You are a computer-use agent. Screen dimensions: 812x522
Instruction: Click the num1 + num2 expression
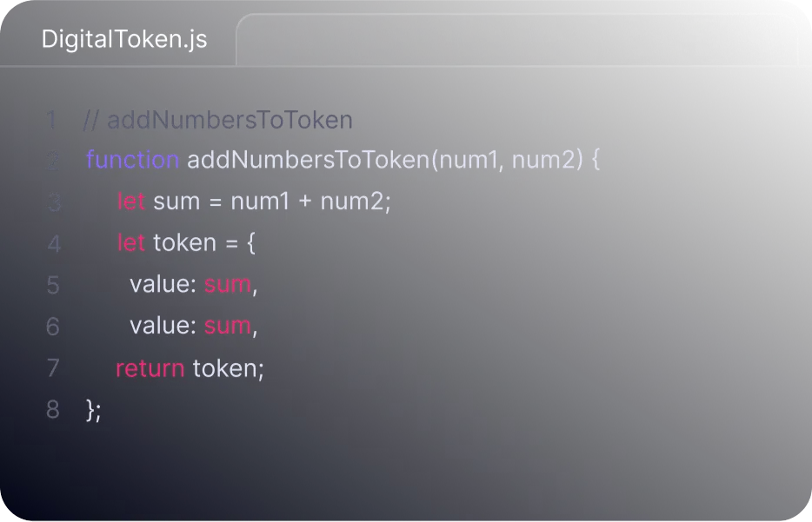tap(307, 202)
